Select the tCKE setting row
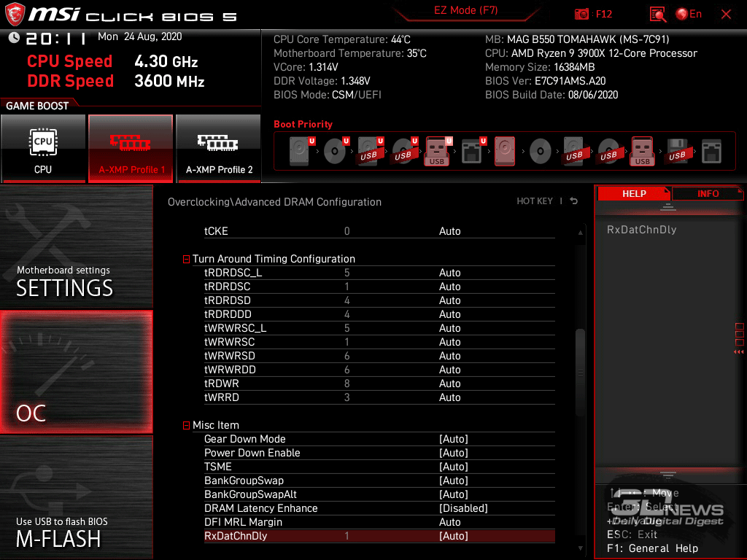 (379, 231)
